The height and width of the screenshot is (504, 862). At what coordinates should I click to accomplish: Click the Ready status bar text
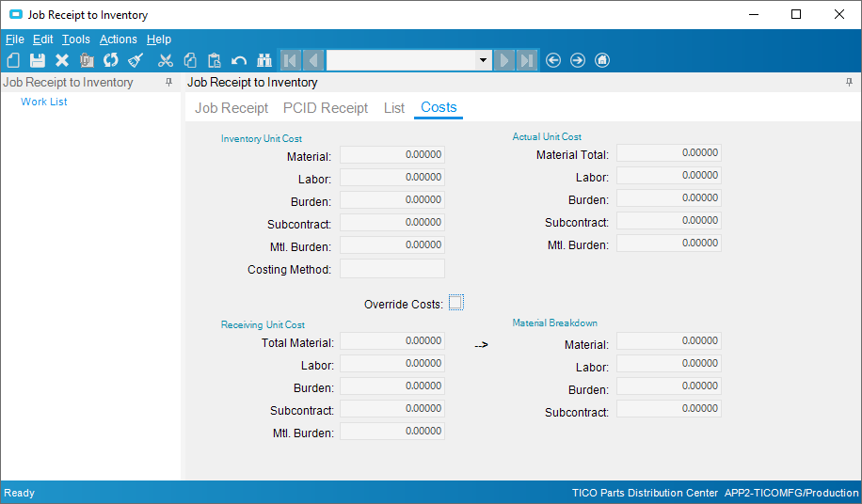click(19, 493)
